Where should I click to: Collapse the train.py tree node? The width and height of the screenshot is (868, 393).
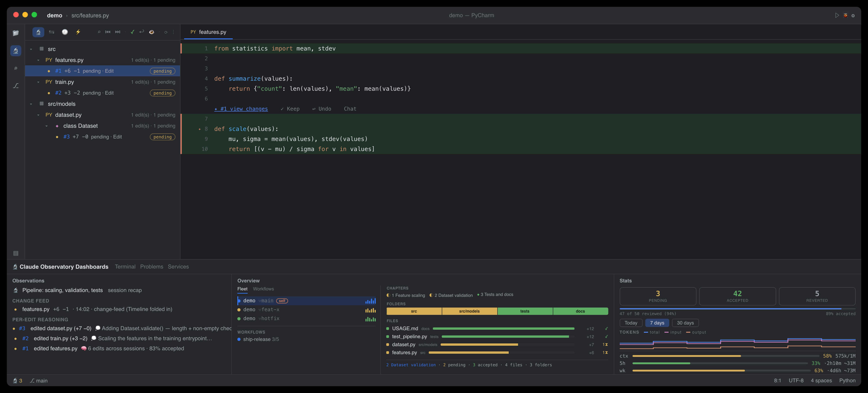pos(38,82)
